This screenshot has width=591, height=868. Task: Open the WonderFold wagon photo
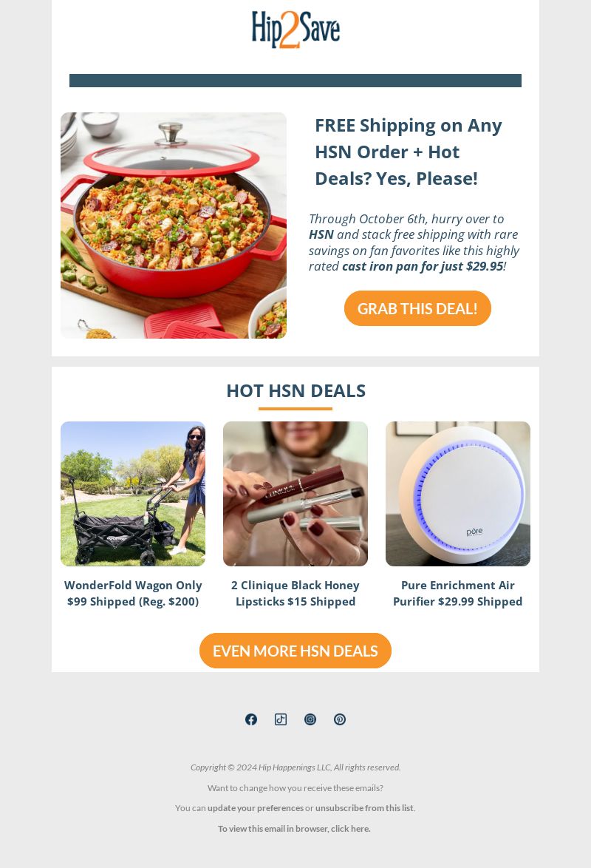(x=133, y=494)
